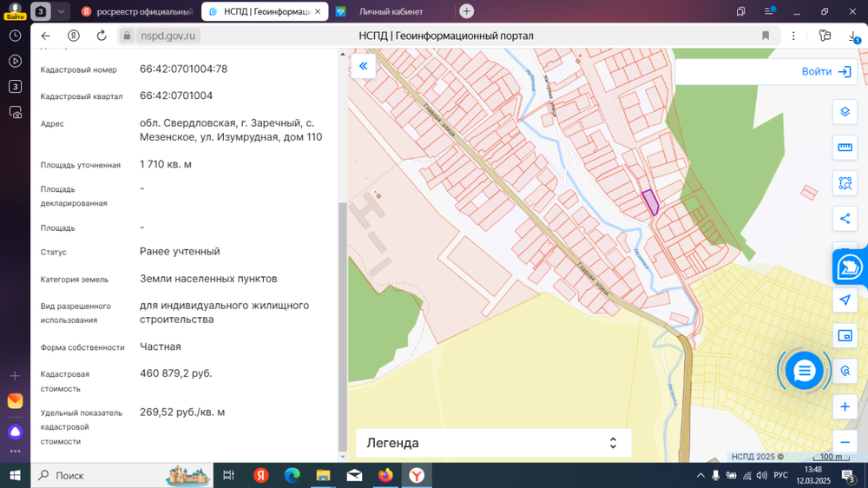868x488 pixels.
Task: Click cadastral value 460 879,2 руб.
Action: pyautogui.click(x=176, y=373)
